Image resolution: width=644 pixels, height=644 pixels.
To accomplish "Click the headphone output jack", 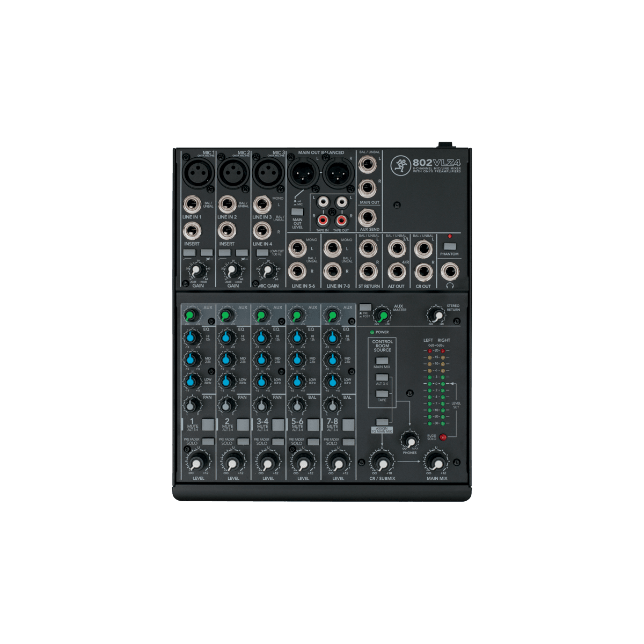I will [450, 271].
